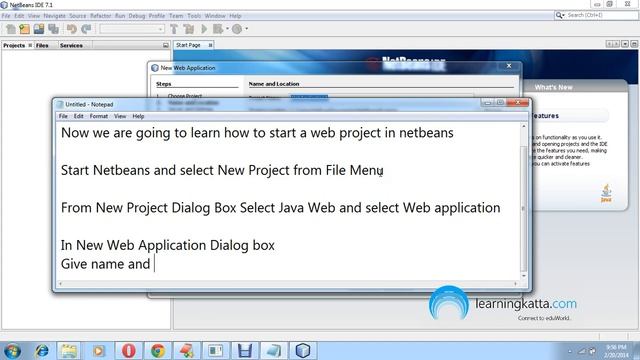
Task: Click the Start Page scroll tabs left arrow
Action: pyautogui.click(x=609, y=44)
